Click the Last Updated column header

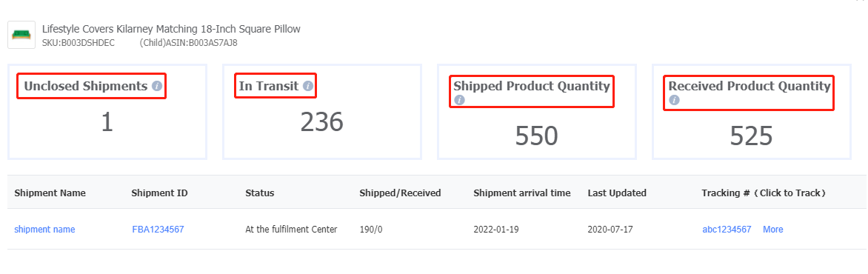(617, 193)
